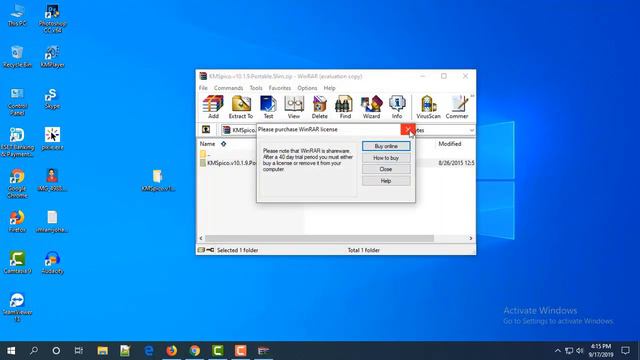Select Audacity desktop shortcut
The image size is (640, 360).
[x=52, y=262]
